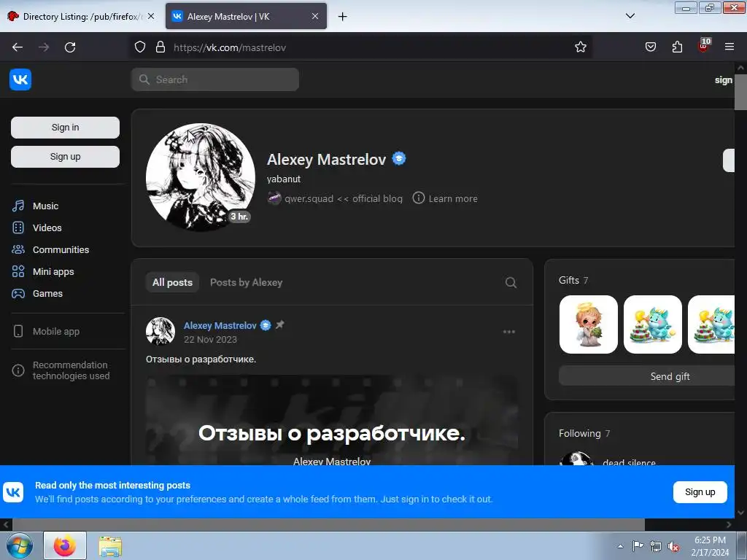Image resolution: width=747 pixels, height=560 pixels.
Task: Open the post author's small avatar
Action: click(x=160, y=332)
